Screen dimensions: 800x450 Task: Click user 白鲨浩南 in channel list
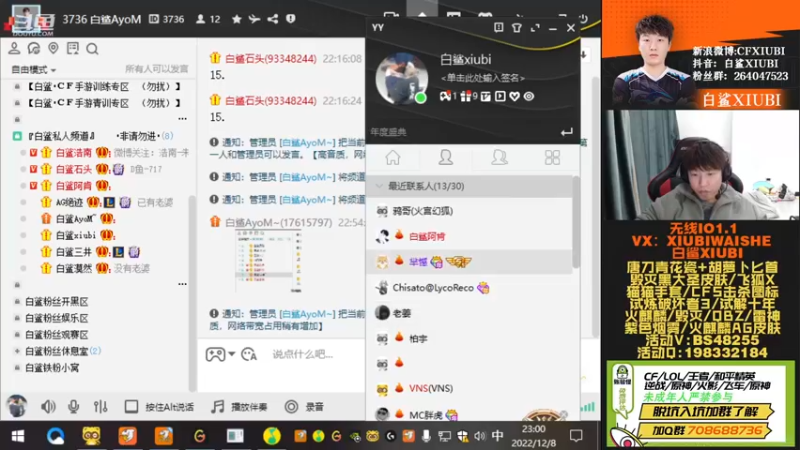[73, 153]
